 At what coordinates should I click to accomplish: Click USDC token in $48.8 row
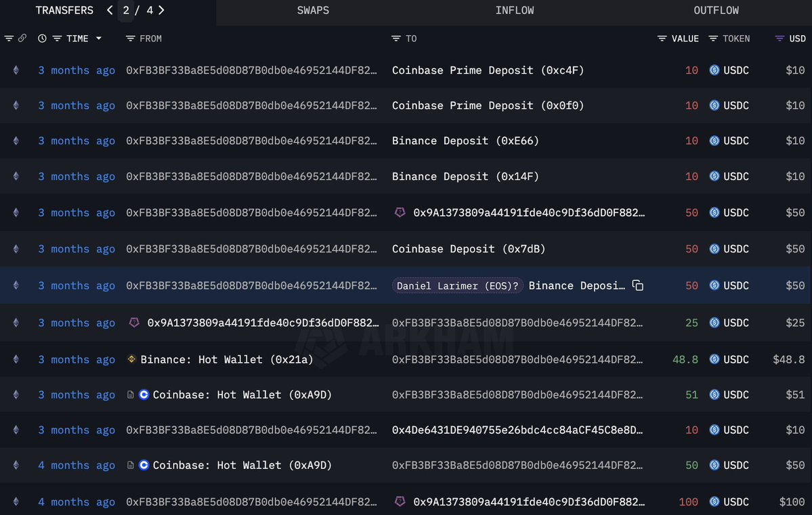(x=729, y=360)
